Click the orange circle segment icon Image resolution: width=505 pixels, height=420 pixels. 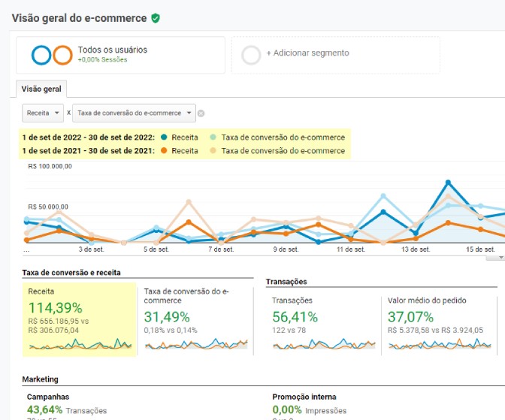point(62,55)
